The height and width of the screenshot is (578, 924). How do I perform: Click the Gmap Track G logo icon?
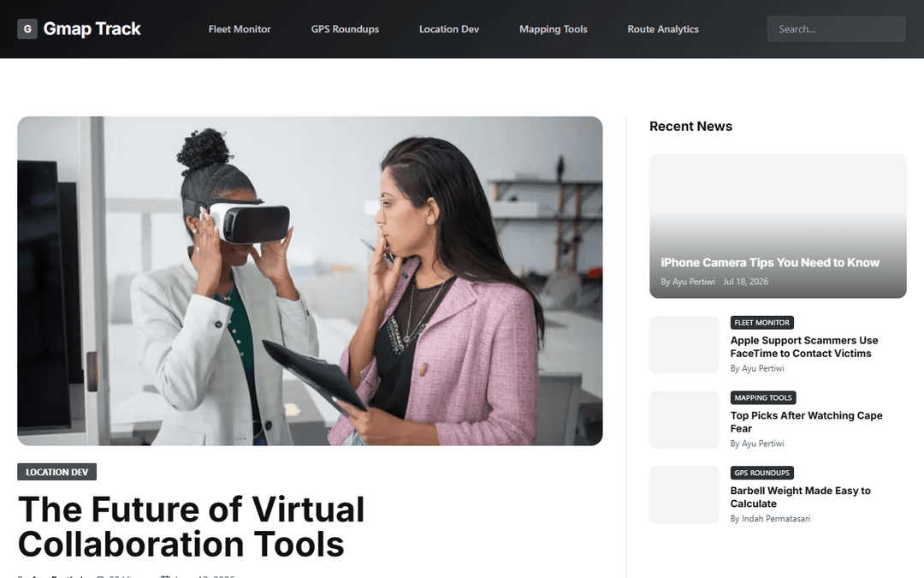click(27, 29)
